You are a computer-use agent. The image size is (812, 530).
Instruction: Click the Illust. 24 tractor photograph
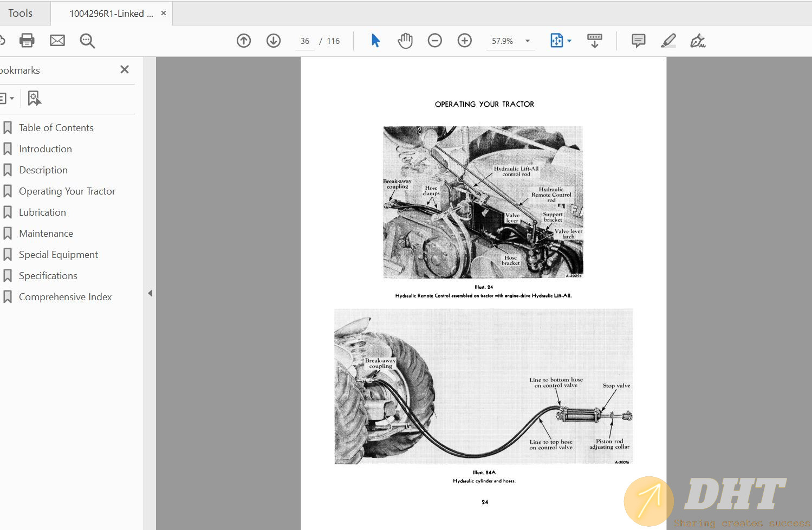(483, 202)
